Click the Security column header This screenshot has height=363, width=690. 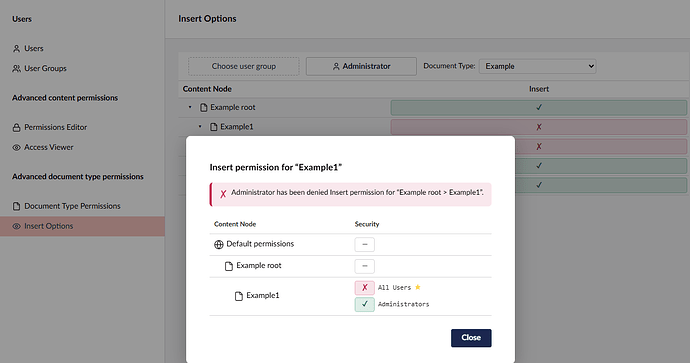(367, 224)
